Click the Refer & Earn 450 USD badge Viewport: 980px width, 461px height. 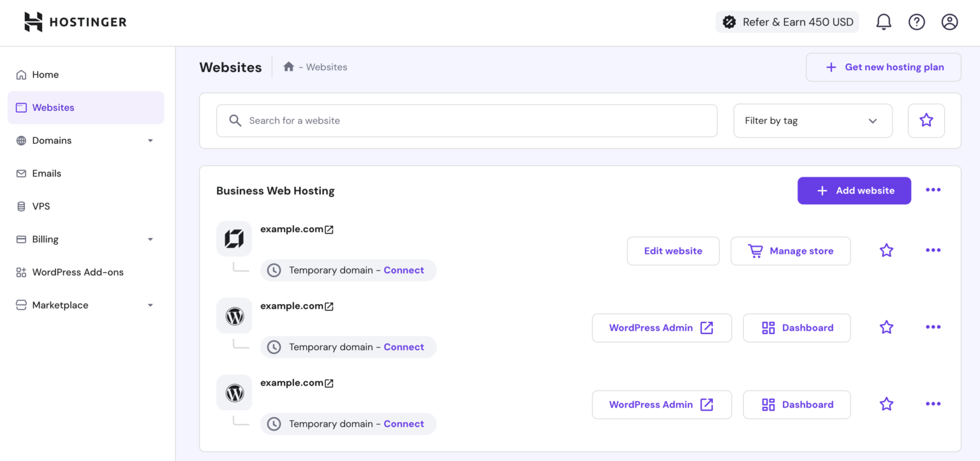click(787, 21)
